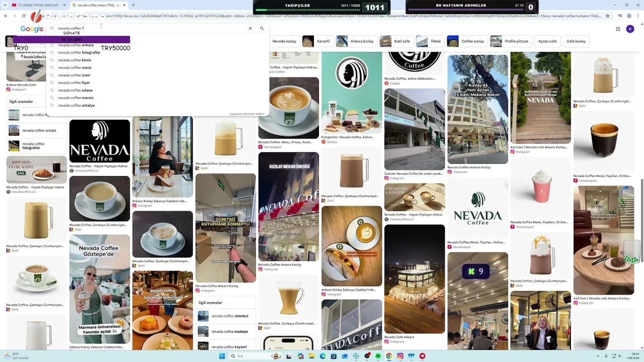This screenshot has width=644, height=362.
Task: Close the nevada coffee ankara tab
Action: point(124,5)
